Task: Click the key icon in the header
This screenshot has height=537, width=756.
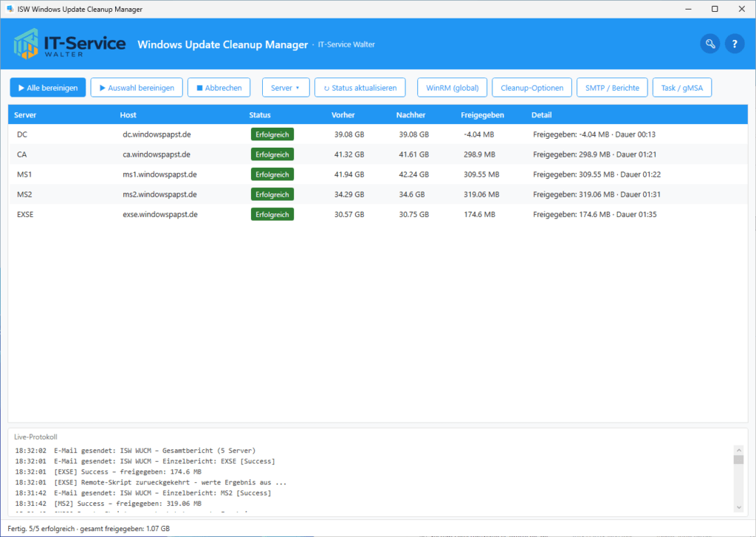Action: tap(709, 44)
